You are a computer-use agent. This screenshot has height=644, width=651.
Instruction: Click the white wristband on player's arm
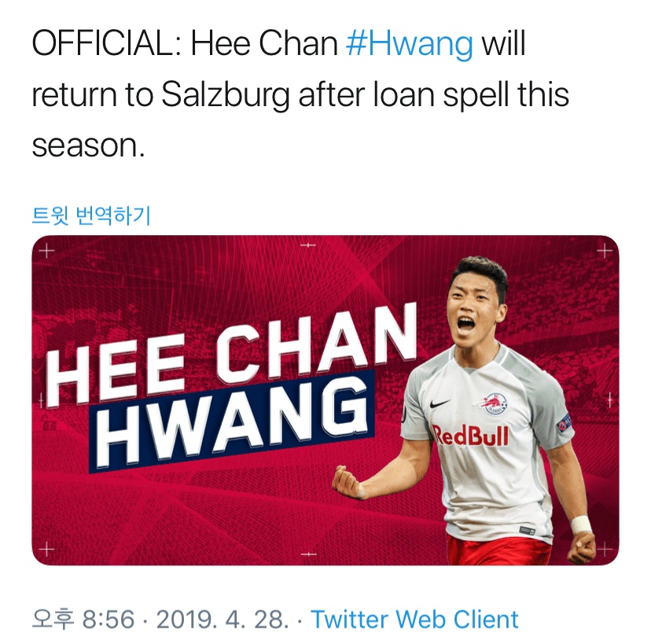[x=580, y=524]
